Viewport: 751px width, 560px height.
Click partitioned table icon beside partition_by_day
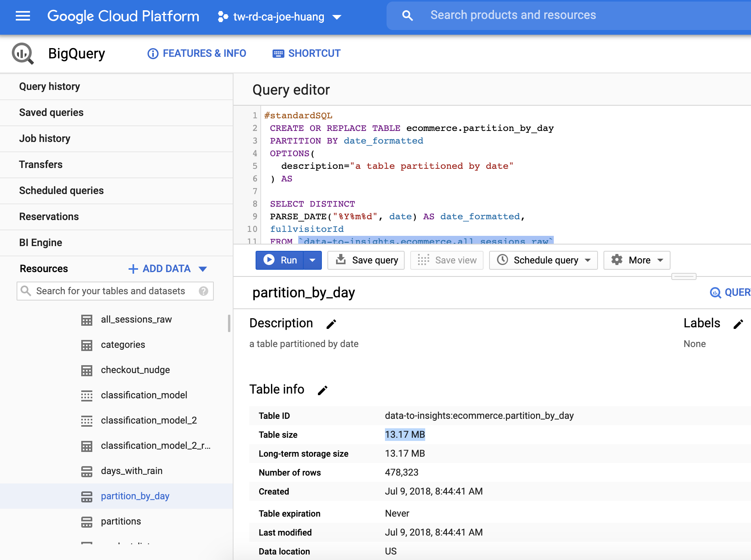(x=87, y=497)
